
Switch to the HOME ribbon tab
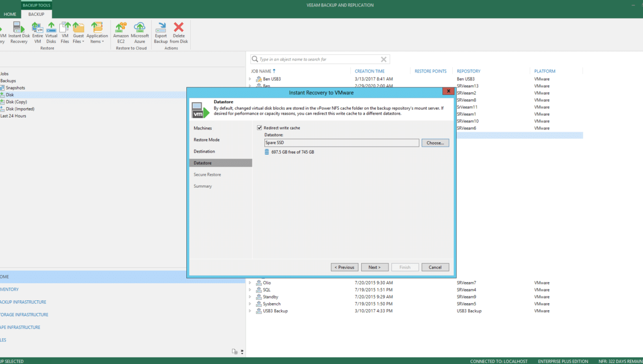pyautogui.click(x=10, y=14)
